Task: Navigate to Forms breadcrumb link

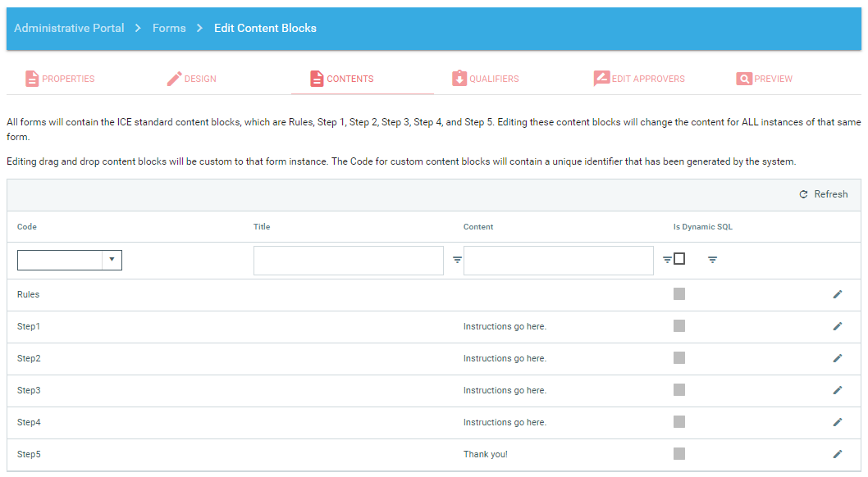Action: point(169,28)
